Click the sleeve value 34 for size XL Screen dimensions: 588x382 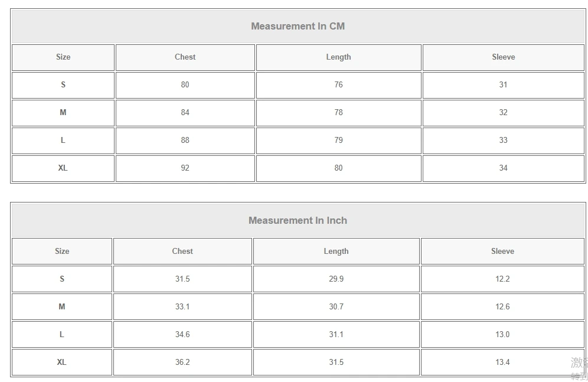[503, 168]
